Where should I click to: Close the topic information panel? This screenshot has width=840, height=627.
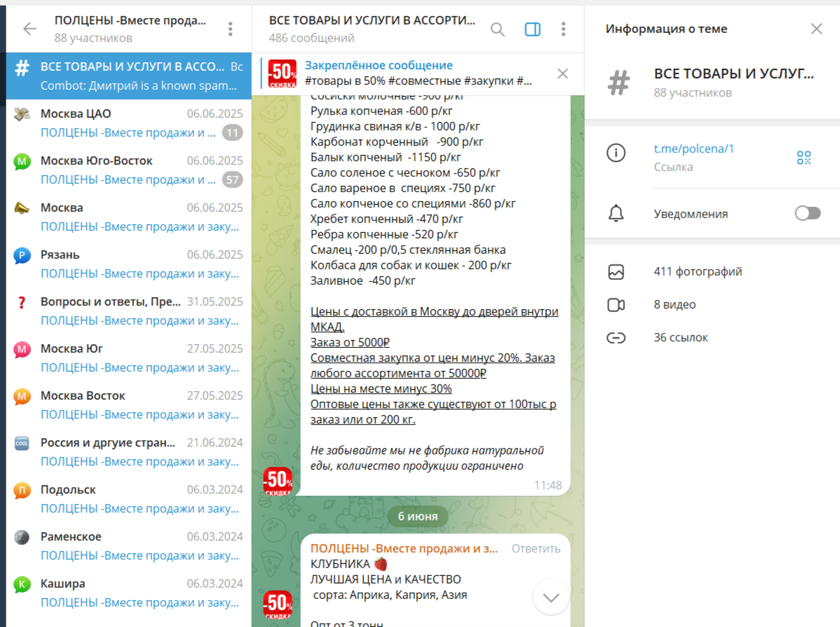point(816,29)
